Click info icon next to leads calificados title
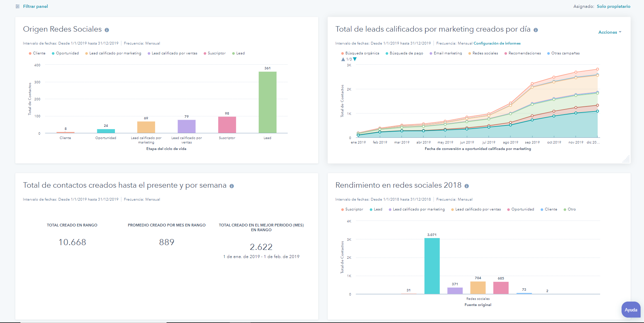This screenshot has height=323, width=644. [536, 30]
